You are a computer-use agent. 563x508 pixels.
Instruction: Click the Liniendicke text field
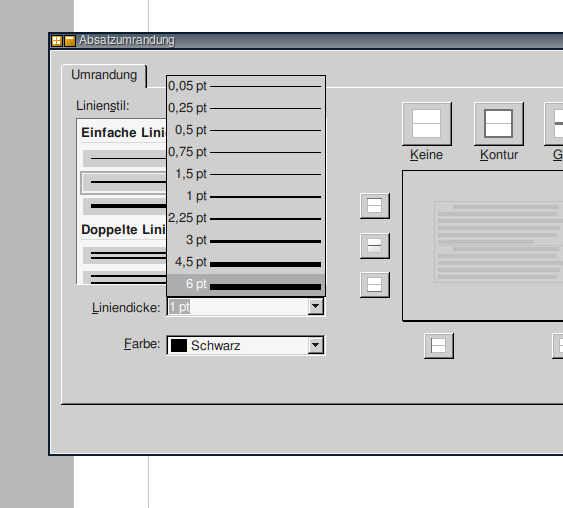point(238,307)
